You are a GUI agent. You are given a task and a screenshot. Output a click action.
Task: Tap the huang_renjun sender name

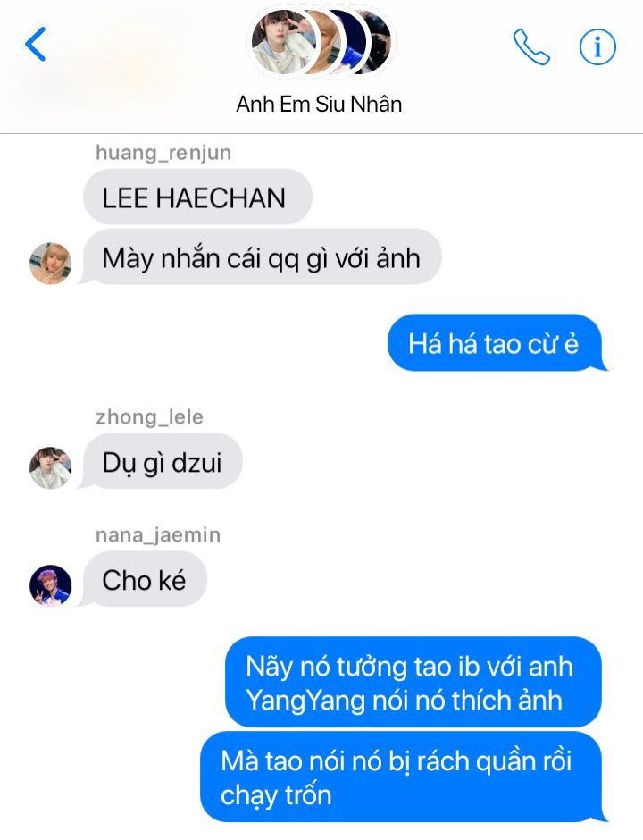click(x=163, y=153)
